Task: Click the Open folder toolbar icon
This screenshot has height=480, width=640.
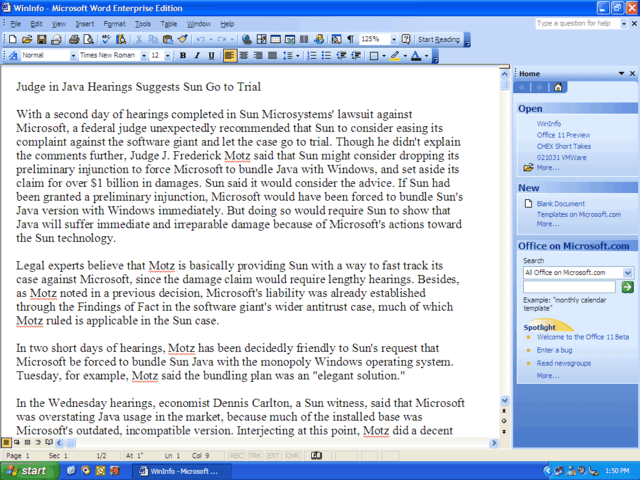Action: 27,39
